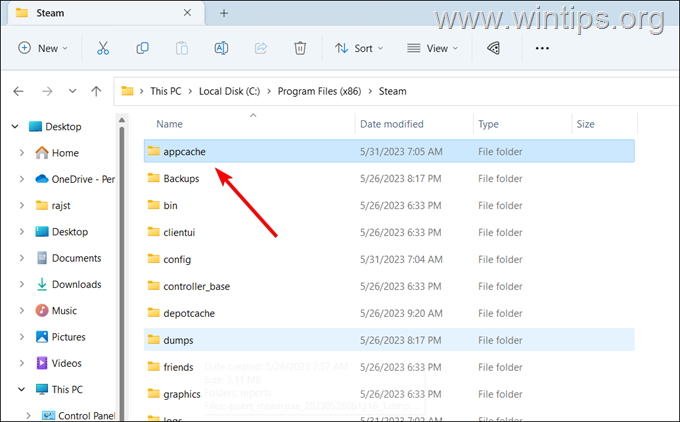Screen dimensions: 680x422
Task: Sort by the Name column header
Action: (x=170, y=124)
